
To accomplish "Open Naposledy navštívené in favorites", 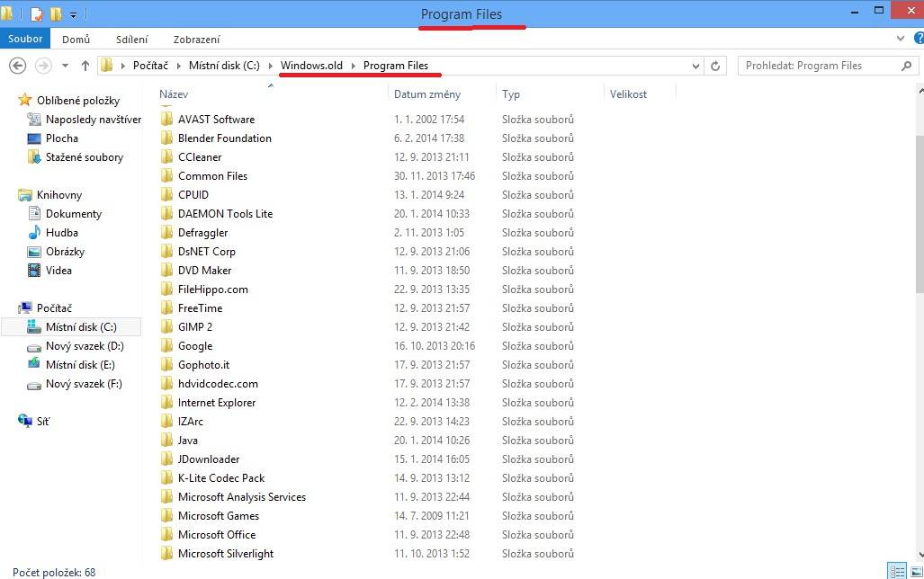I will [x=93, y=120].
